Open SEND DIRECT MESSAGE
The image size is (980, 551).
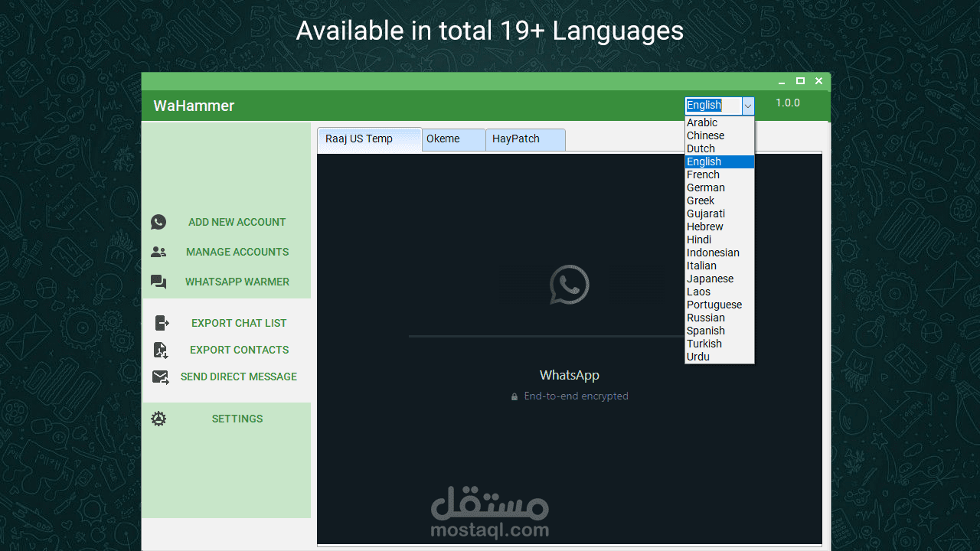pos(239,377)
